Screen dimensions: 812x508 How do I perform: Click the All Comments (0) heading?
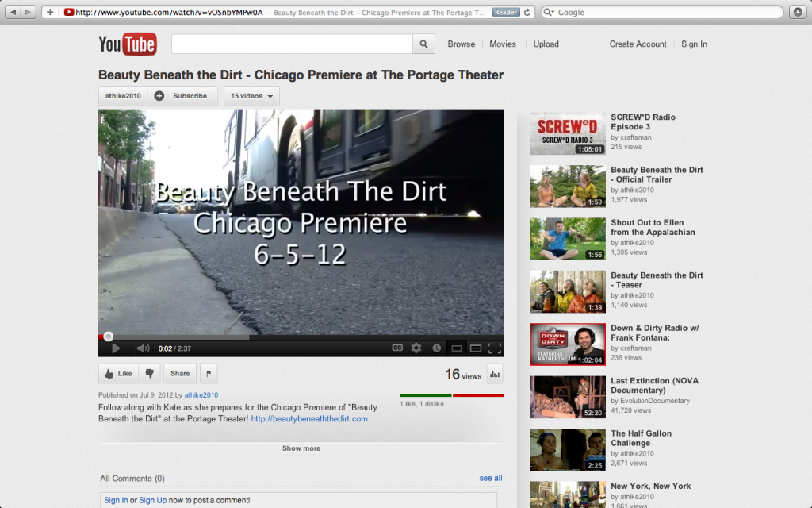[x=132, y=479]
